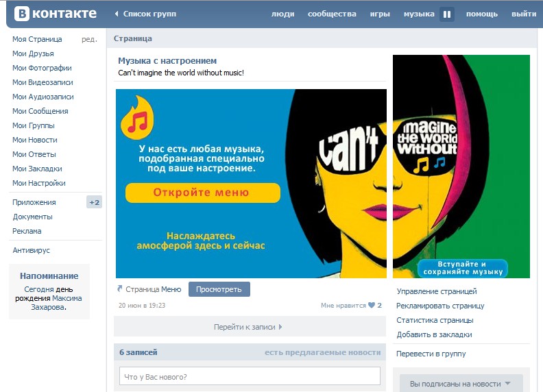Open Мои Сообщения

click(x=40, y=111)
